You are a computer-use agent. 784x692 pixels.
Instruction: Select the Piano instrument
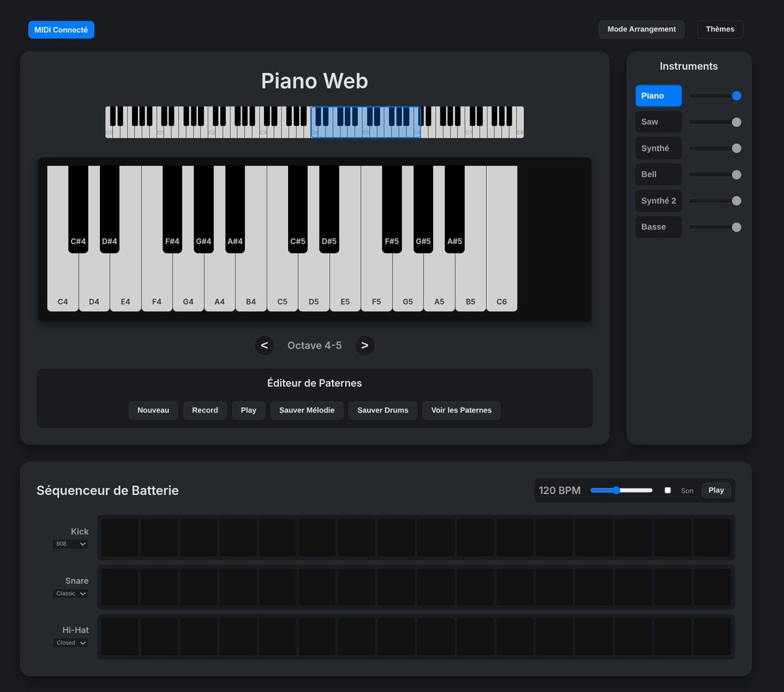coord(659,95)
